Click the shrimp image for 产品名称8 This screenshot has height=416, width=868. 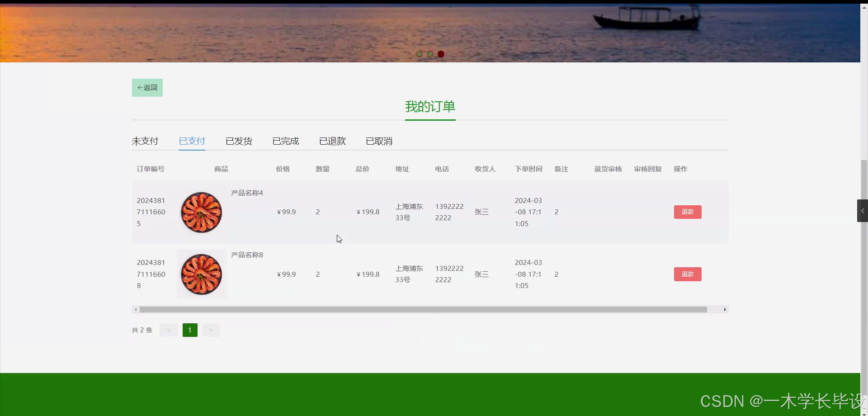click(x=201, y=274)
